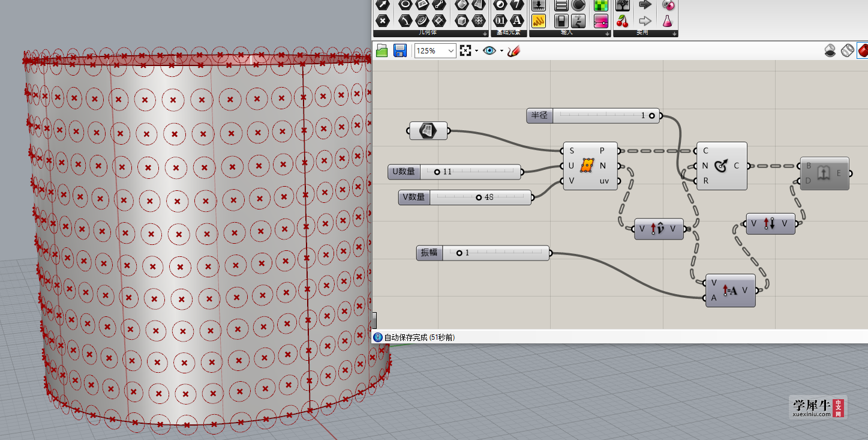The height and width of the screenshot is (440, 868).
Task: Click the uv output of Divide Surface
Action: pos(604,181)
